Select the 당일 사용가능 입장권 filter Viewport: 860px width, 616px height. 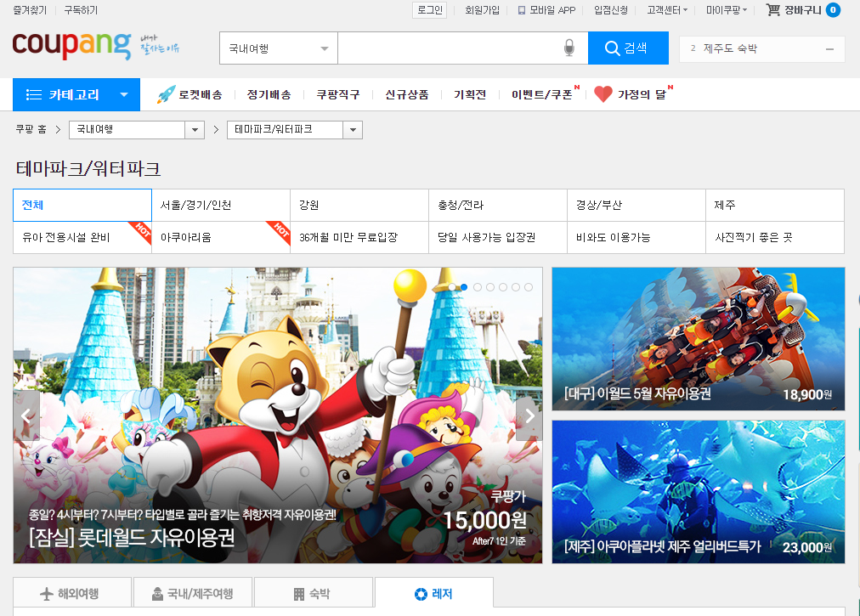pos(498,238)
